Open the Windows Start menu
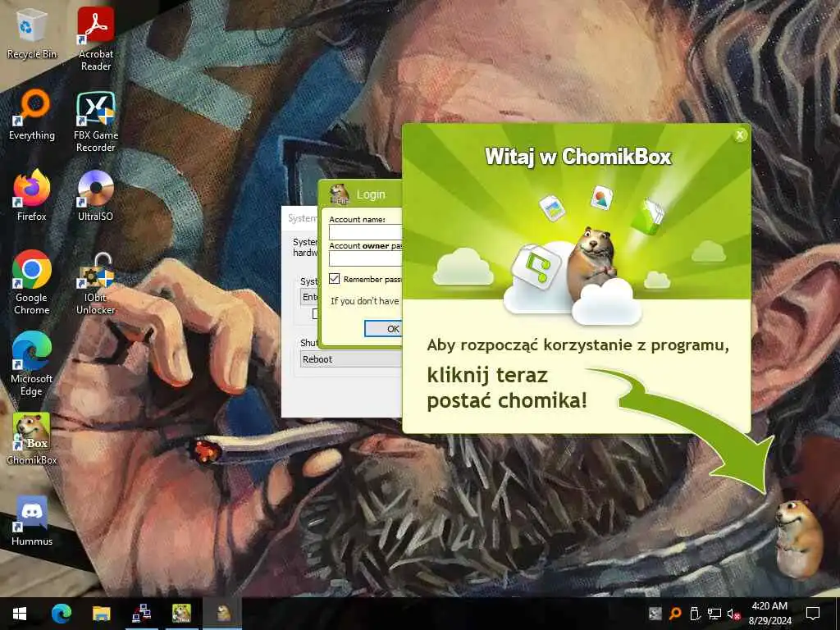 click(20, 614)
